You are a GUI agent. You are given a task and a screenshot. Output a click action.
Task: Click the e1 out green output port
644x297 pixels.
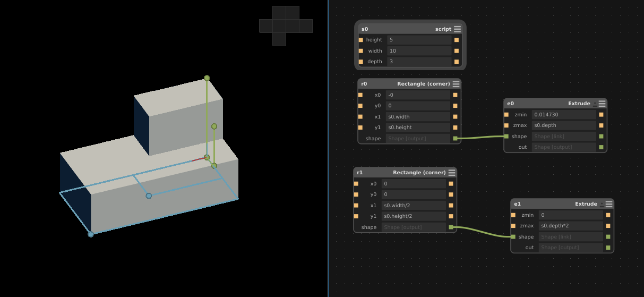tap(608, 248)
